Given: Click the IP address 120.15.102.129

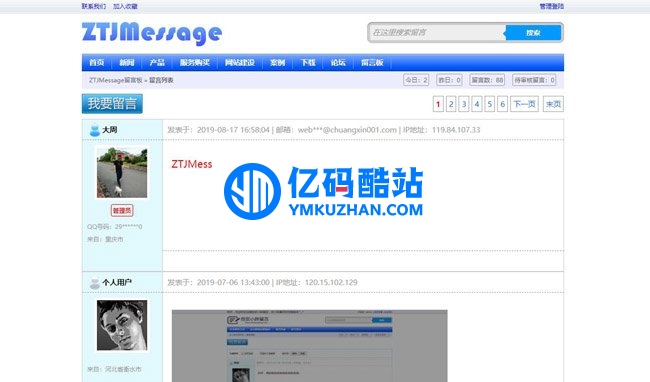Looking at the screenshot, I should [331, 283].
